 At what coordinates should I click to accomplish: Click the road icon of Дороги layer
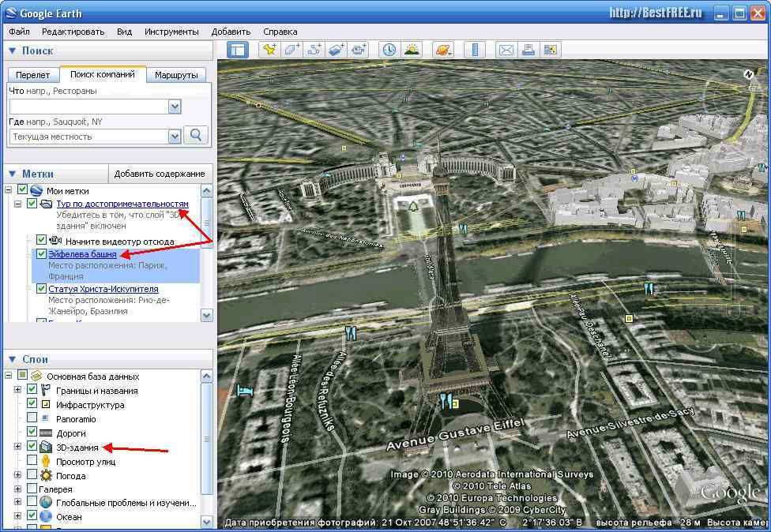point(46,433)
